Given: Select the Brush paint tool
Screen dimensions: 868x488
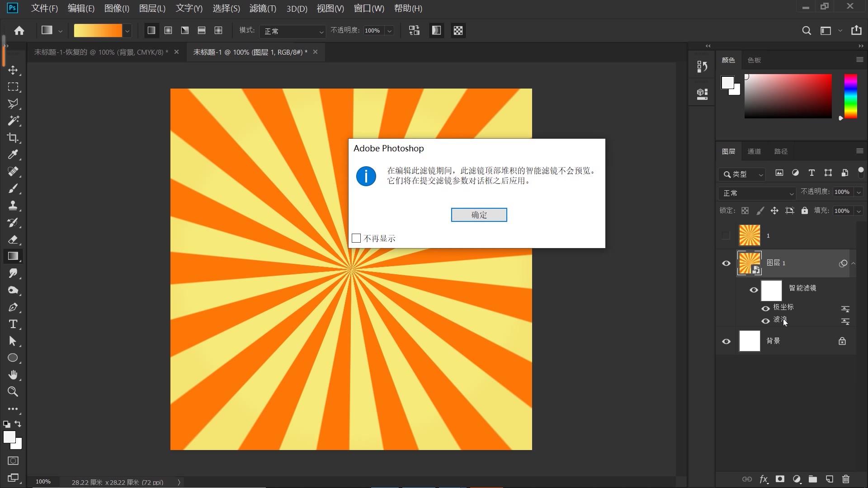Looking at the screenshot, I should point(13,188).
